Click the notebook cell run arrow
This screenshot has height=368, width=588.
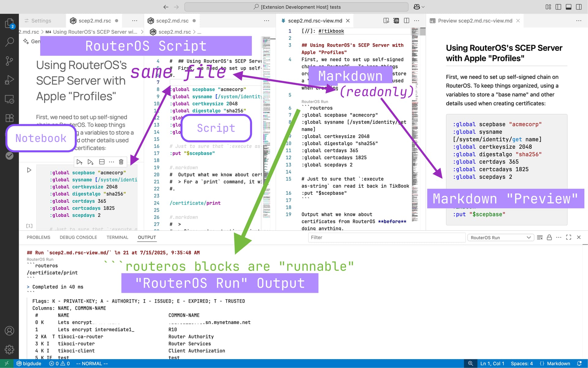[x=29, y=170]
